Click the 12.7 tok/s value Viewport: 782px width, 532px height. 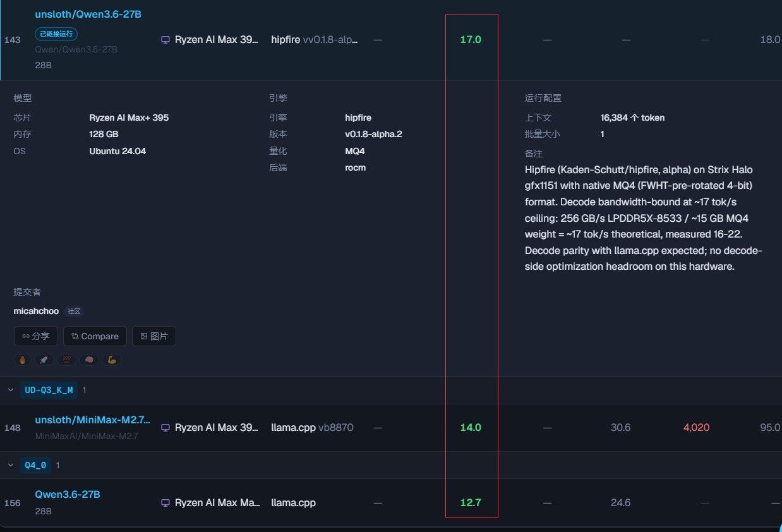pyautogui.click(x=471, y=503)
